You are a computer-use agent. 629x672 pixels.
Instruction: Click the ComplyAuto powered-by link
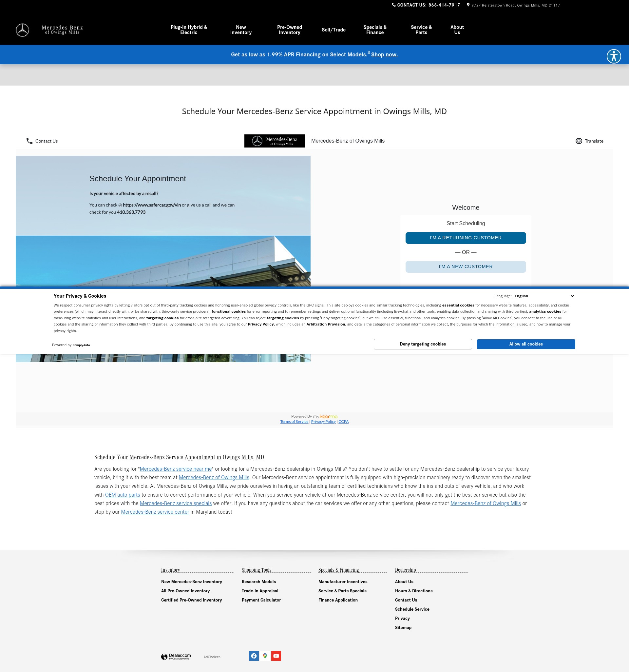click(81, 345)
